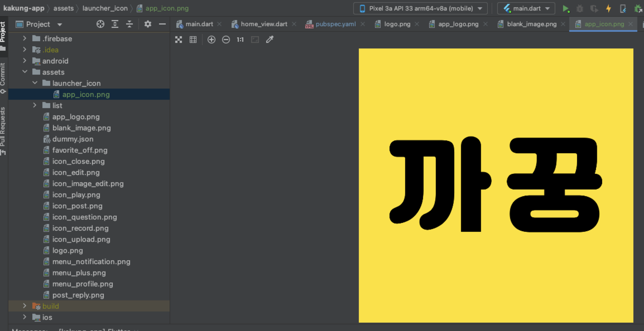The image size is (644, 331).
Task: Open Project panel gear options
Action: point(148,24)
